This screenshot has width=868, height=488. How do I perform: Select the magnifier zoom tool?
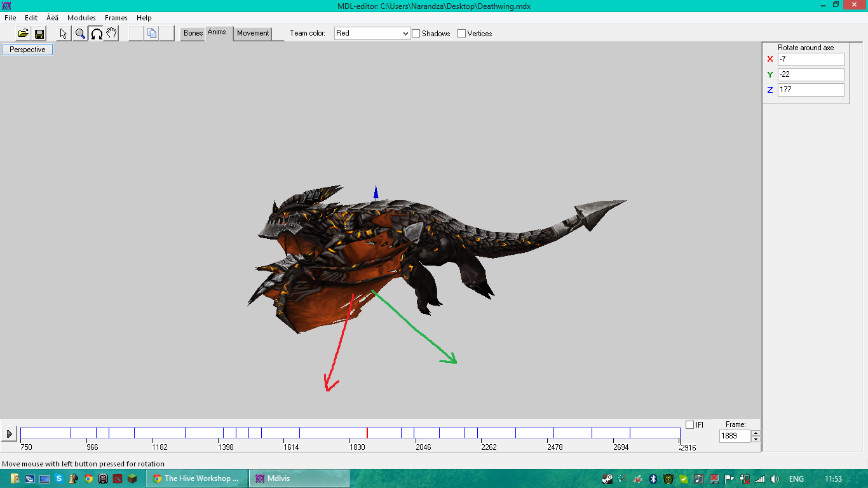click(80, 34)
